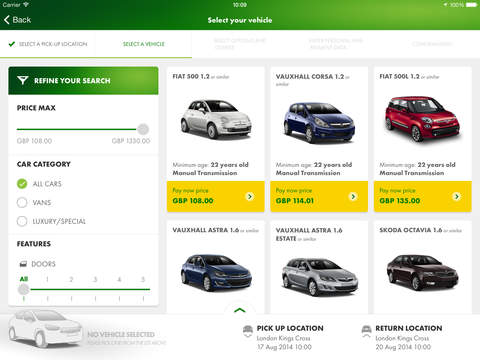Click green checkmark beside pick-up location step

12,44
